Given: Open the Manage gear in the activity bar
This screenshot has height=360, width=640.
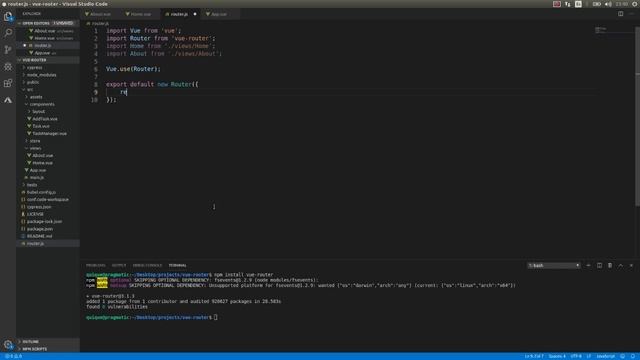Looking at the screenshot, I should pos(8,344).
